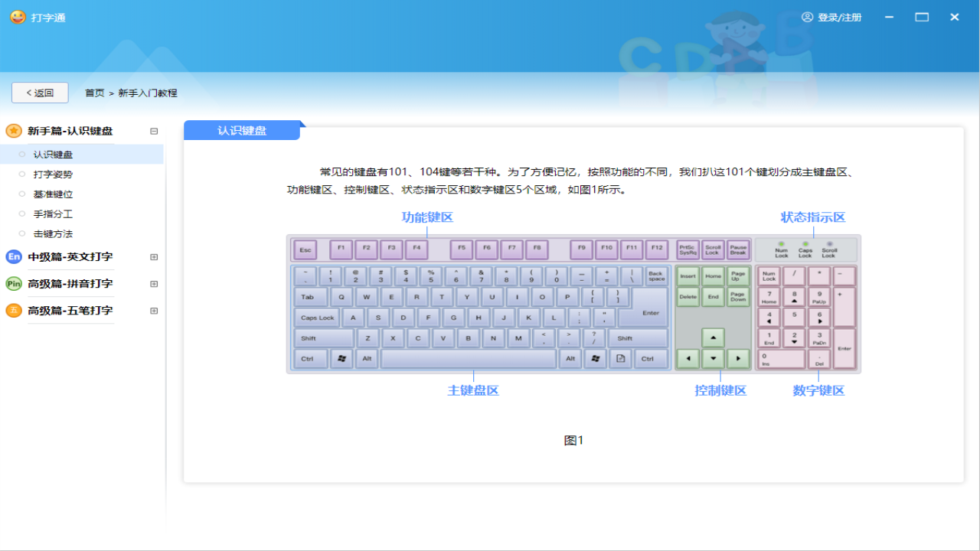Click the En badge icon for 中级篇-英文打字
This screenshot has height=551, width=980.
coord(13,256)
